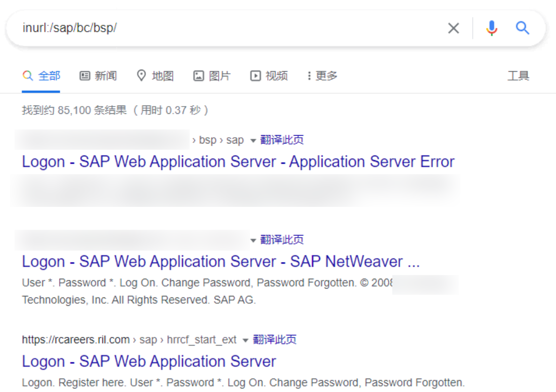
Task: Click the https://rcareers.ril.com URL breadcrumb
Action: pos(76,339)
